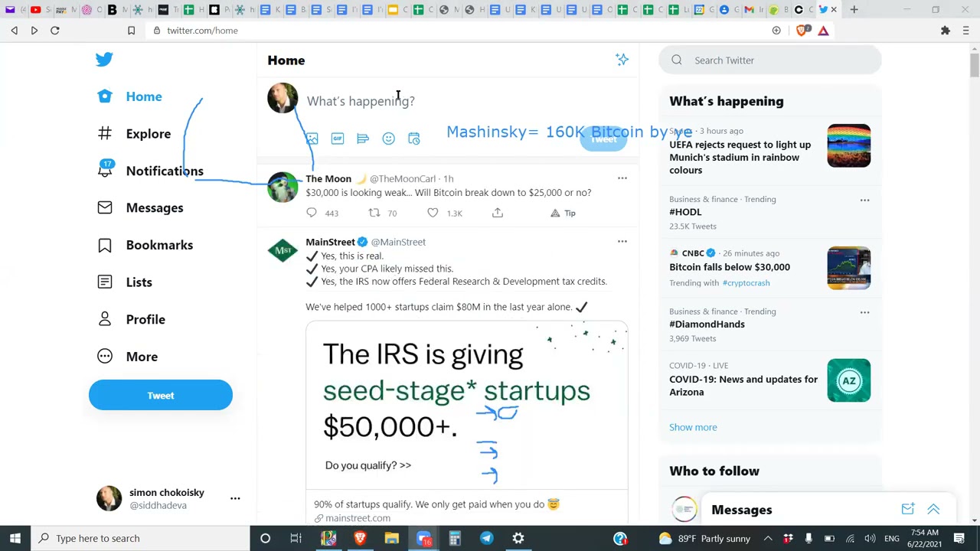Open emoji picker in composer
This screenshot has width=980, height=551.
(389, 139)
